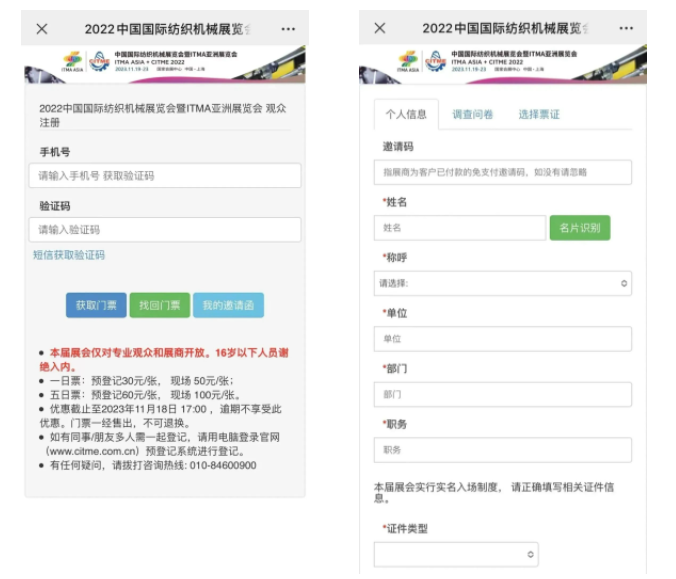Close the left registration page with X
Image resolution: width=676 pixels, height=579 pixels.
[42, 29]
